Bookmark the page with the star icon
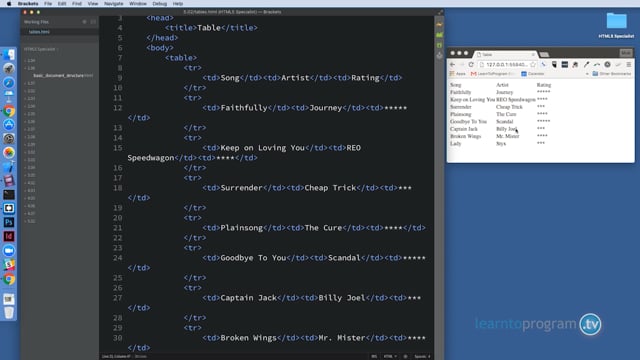The width and height of the screenshot is (640, 360). pos(533,64)
